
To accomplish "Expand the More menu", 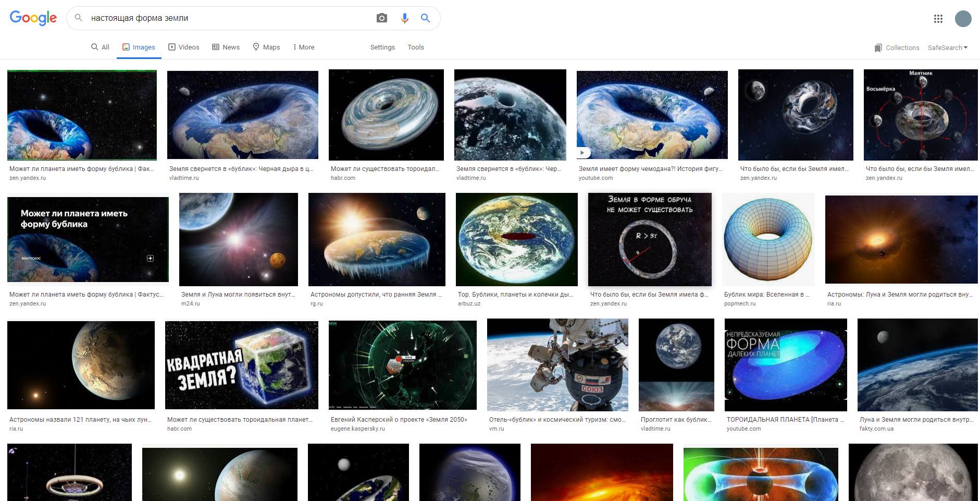I will coord(304,47).
